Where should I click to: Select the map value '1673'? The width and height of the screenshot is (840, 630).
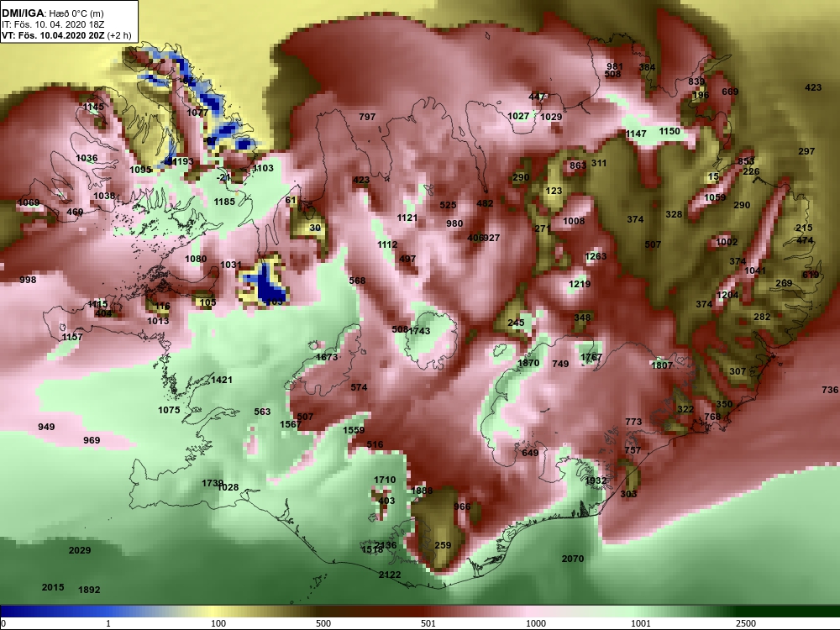click(327, 357)
